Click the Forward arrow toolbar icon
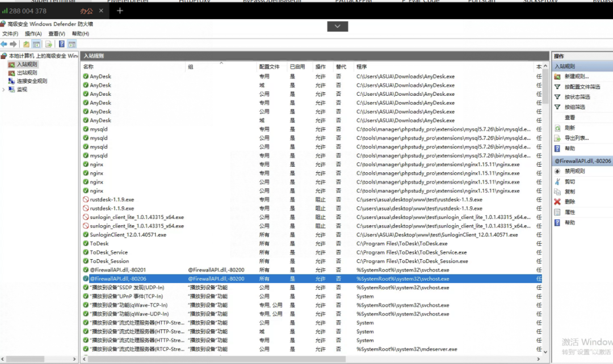The image size is (613, 364). (13, 44)
